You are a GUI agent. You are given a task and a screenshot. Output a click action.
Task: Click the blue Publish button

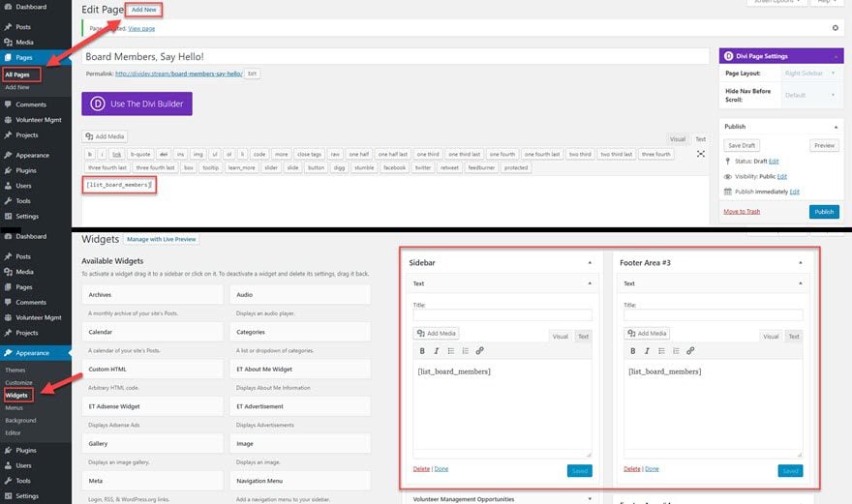(824, 212)
